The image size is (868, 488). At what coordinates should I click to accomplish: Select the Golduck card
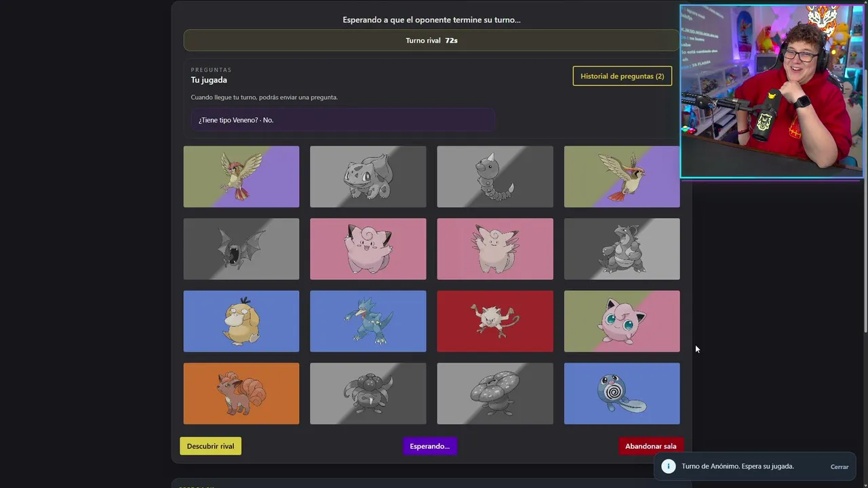point(368,321)
